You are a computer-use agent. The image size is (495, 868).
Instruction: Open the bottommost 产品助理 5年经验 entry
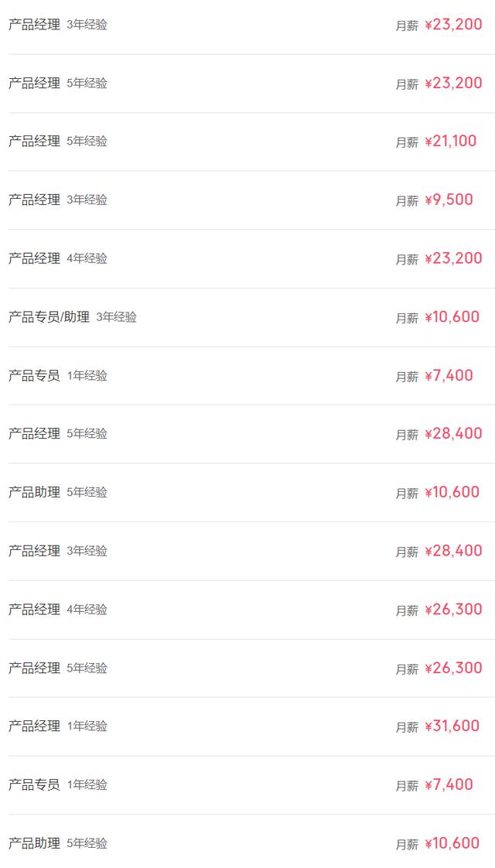click(34, 844)
